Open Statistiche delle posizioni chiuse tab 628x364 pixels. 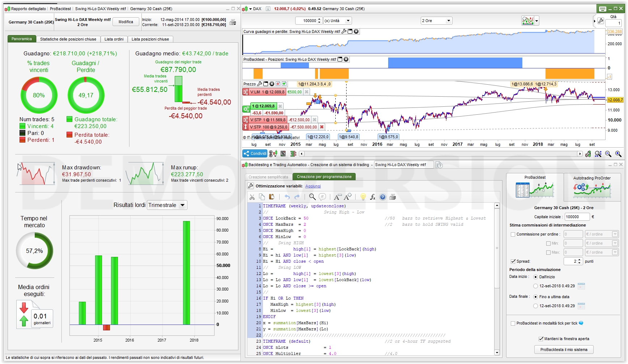click(68, 39)
